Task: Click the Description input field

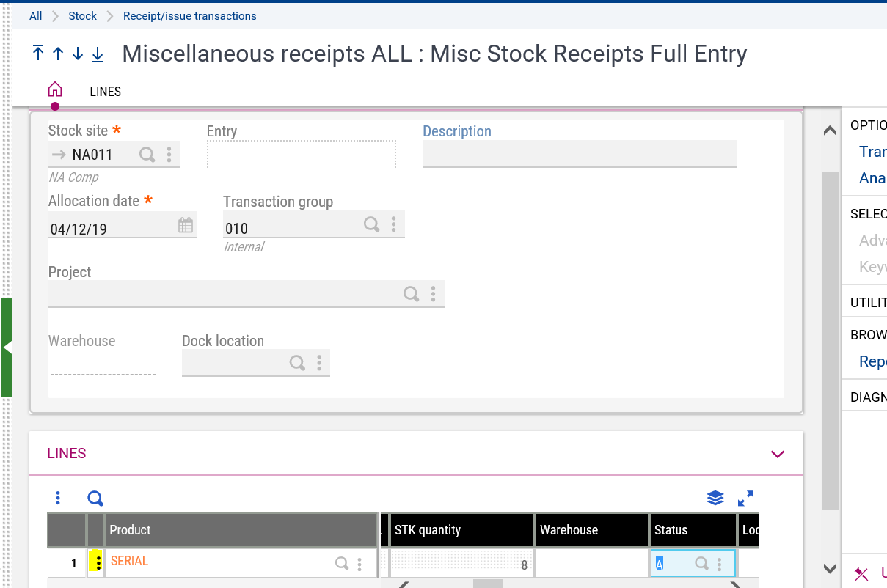Action: (579, 154)
